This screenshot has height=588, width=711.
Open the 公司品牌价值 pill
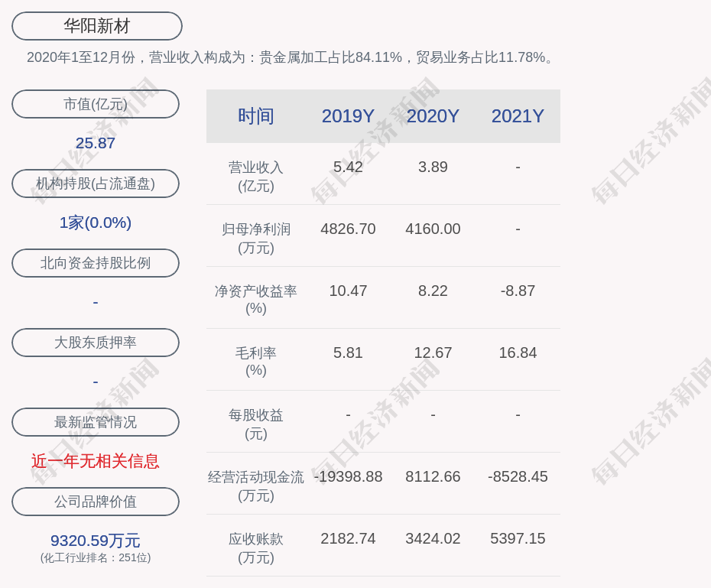click(x=96, y=502)
